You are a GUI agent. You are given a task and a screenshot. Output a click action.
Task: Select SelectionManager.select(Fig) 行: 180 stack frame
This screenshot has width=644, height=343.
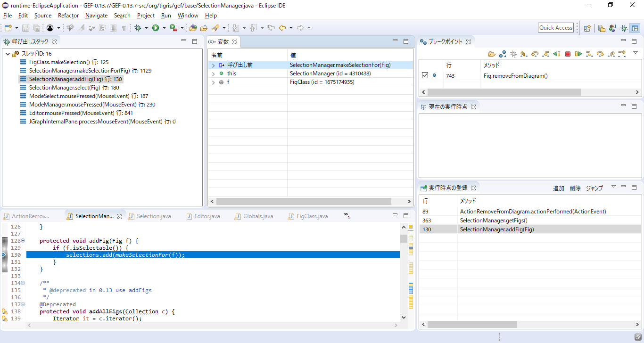[x=74, y=88]
